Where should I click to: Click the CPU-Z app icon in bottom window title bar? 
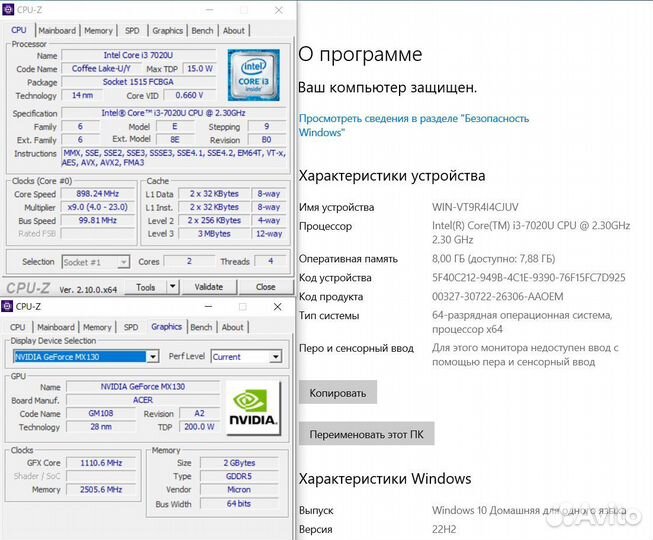click(x=7, y=306)
